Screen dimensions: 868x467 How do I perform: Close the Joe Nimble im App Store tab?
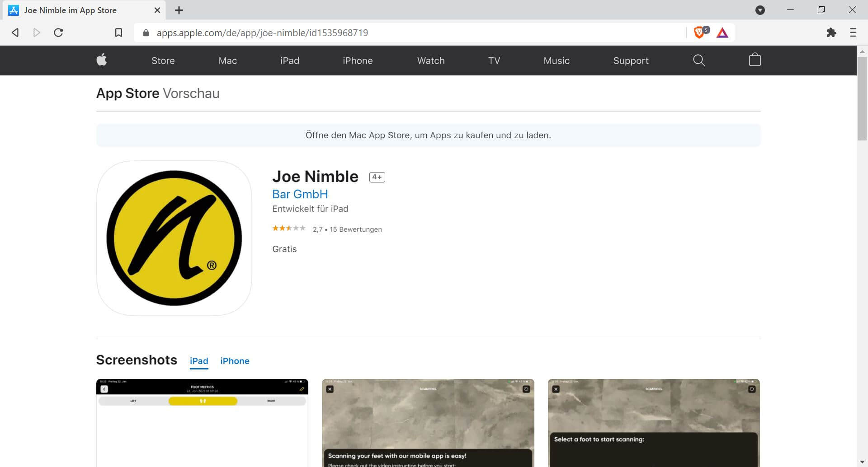point(157,10)
